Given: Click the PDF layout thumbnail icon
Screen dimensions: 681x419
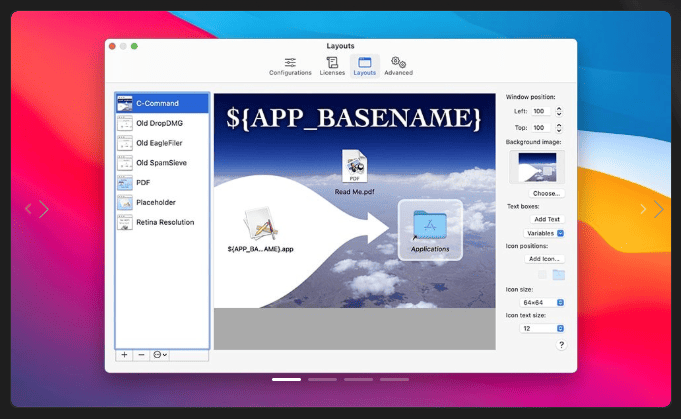Looking at the screenshot, I should (125, 182).
